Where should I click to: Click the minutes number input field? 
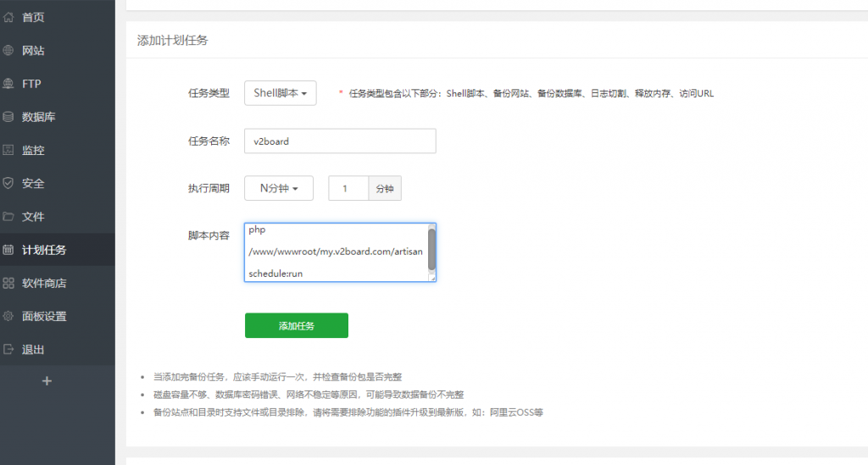pyautogui.click(x=348, y=188)
